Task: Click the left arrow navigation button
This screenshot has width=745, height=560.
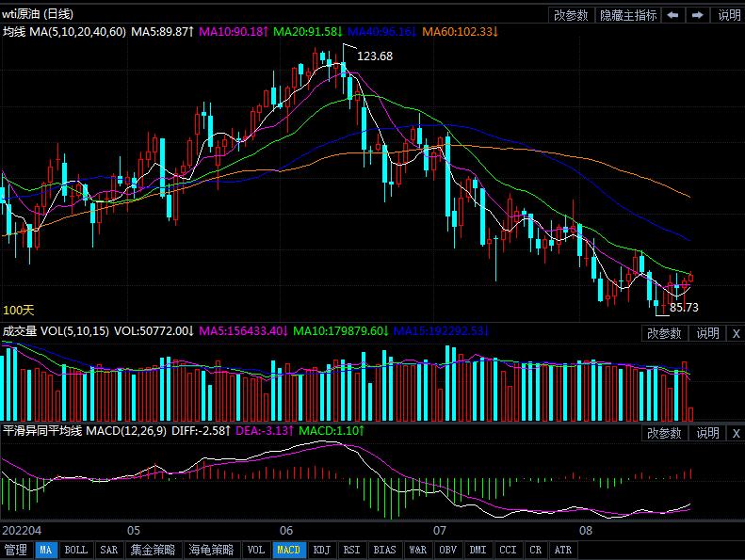Action: pyautogui.click(x=673, y=15)
